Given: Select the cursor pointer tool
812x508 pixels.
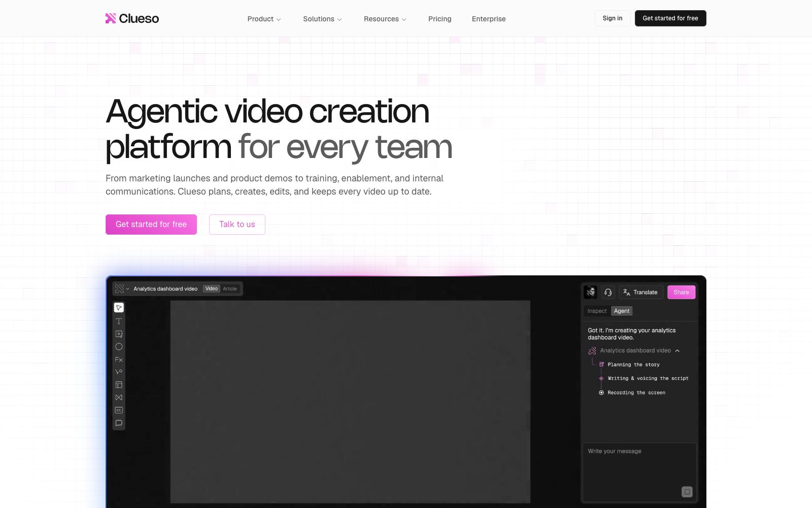Looking at the screenshot, I should pyautogui.click(x=119, y=308).
